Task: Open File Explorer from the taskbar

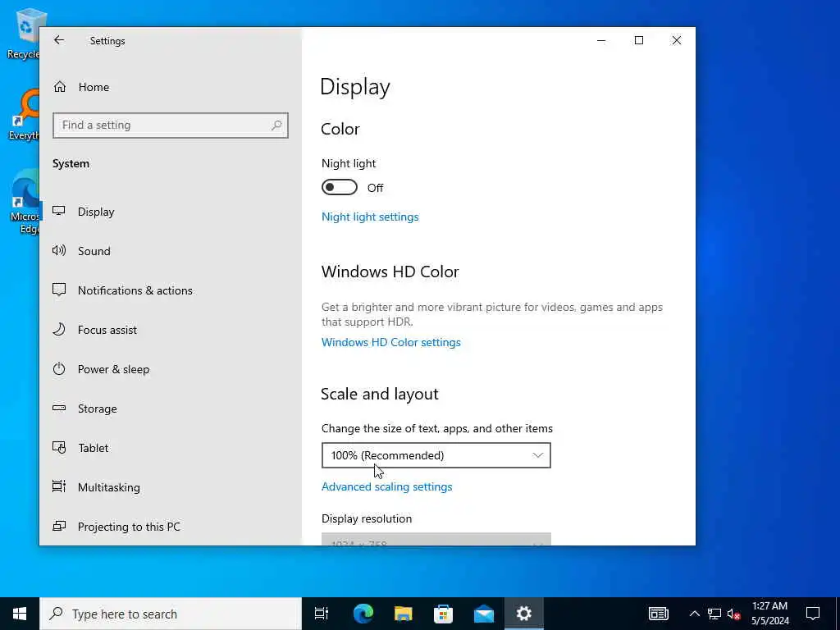Action: pos(403,614)
